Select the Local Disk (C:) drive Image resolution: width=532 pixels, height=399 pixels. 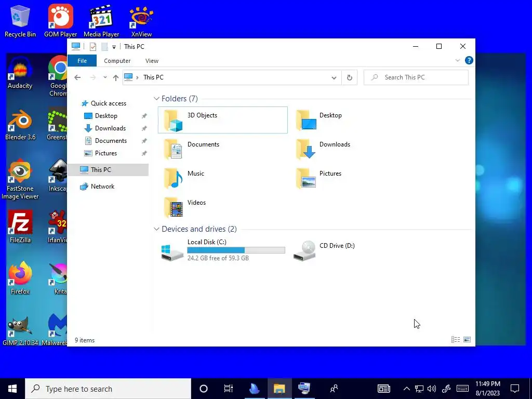pyautogui.click(x=222, y=250)
